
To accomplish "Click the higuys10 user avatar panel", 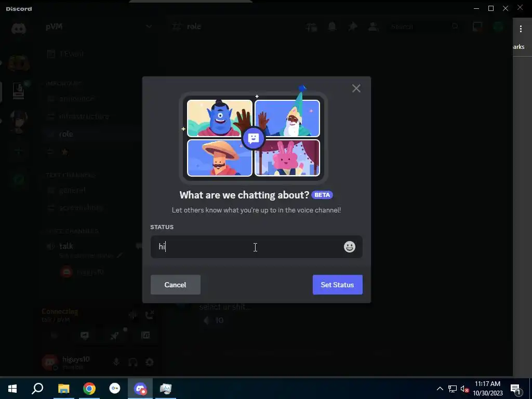I will 66,362.
